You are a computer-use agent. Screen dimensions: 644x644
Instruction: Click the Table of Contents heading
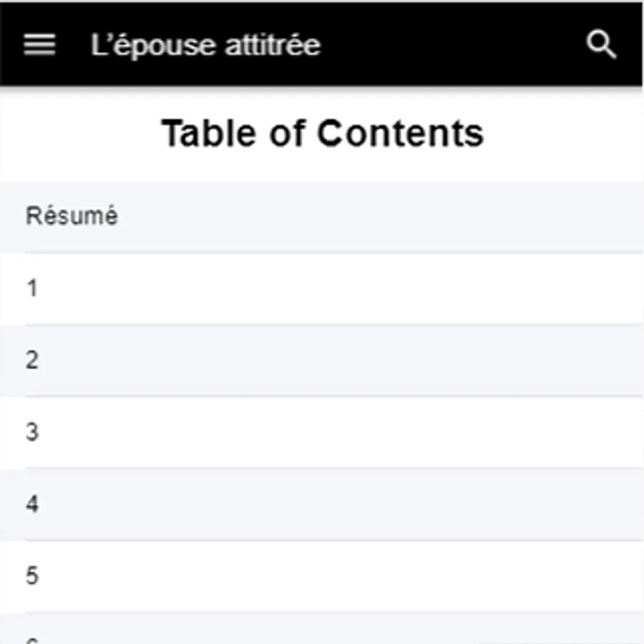(322, 133)
